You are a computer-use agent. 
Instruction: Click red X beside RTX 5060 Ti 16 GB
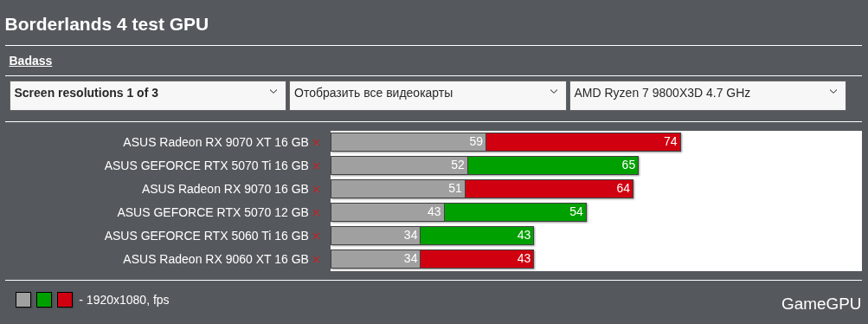point(316,236)
